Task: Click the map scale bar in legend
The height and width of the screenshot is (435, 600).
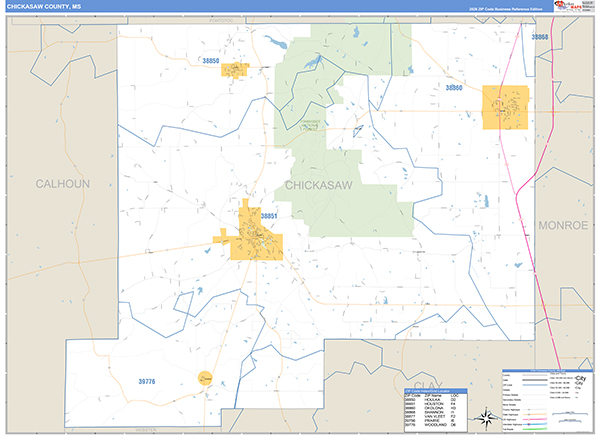Action: (570, 414)
